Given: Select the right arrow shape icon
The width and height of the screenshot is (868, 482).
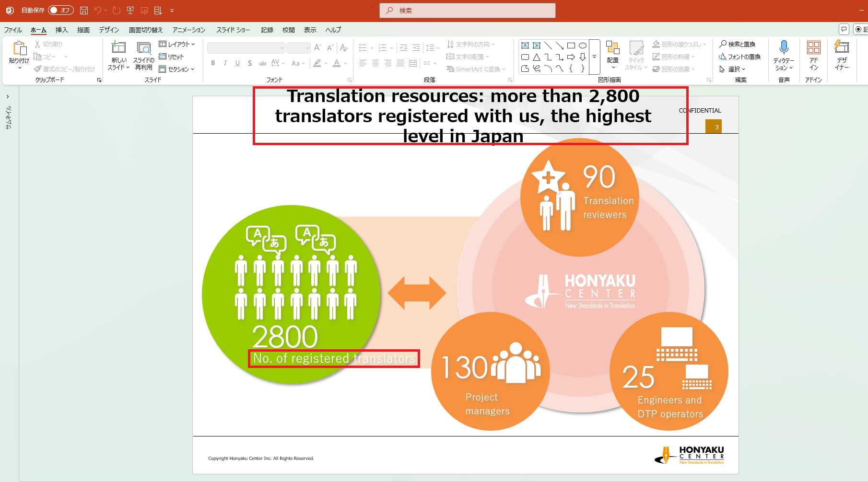Looking at the screenshot, I should [571, 57].
